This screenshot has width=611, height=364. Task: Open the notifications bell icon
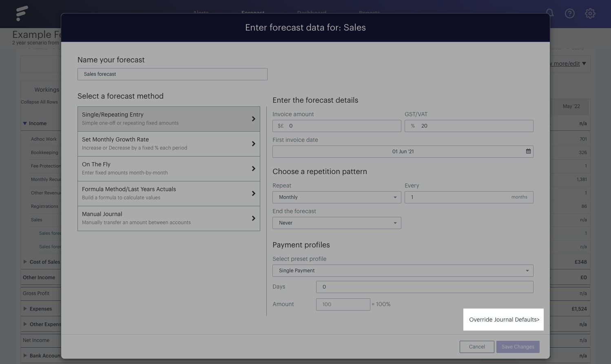point(550,13)
